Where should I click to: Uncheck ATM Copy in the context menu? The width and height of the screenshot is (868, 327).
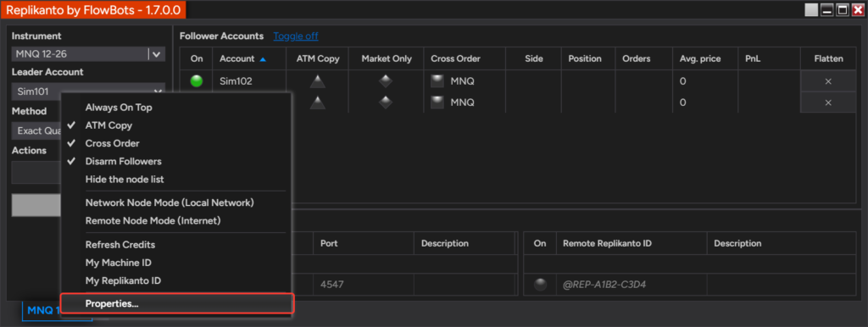(176, 125)
